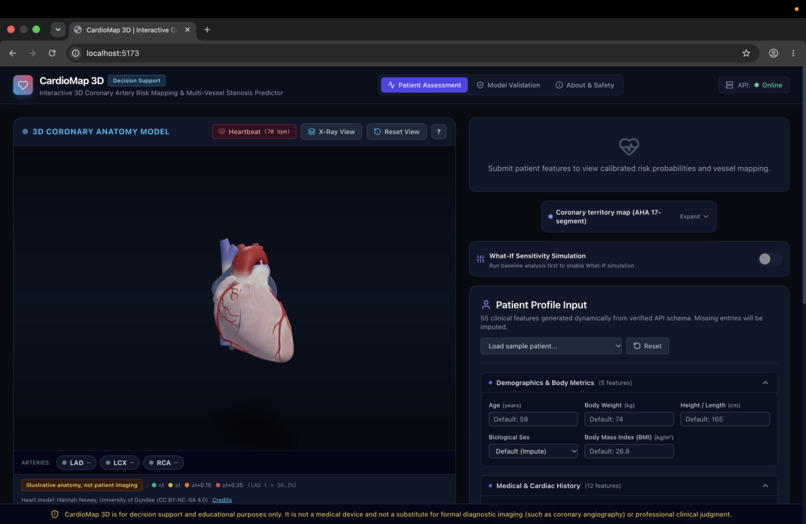Click the disclaimer shield warning icon
The height and width of the screenshot is (524, 806).
(x=54, y=514)
